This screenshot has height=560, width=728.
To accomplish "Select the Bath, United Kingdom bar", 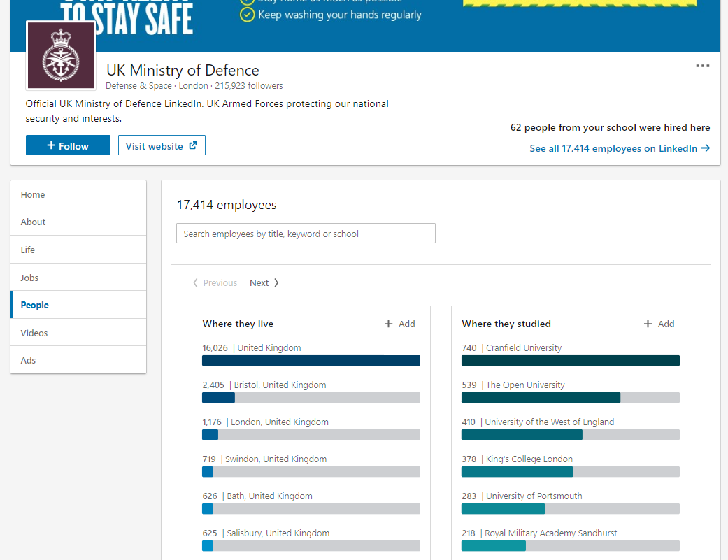I will click(x=311, y=509).
